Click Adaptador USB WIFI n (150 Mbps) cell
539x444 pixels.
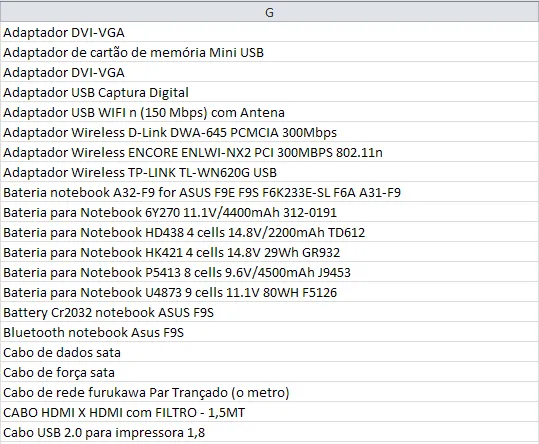[x=270, y=112]
